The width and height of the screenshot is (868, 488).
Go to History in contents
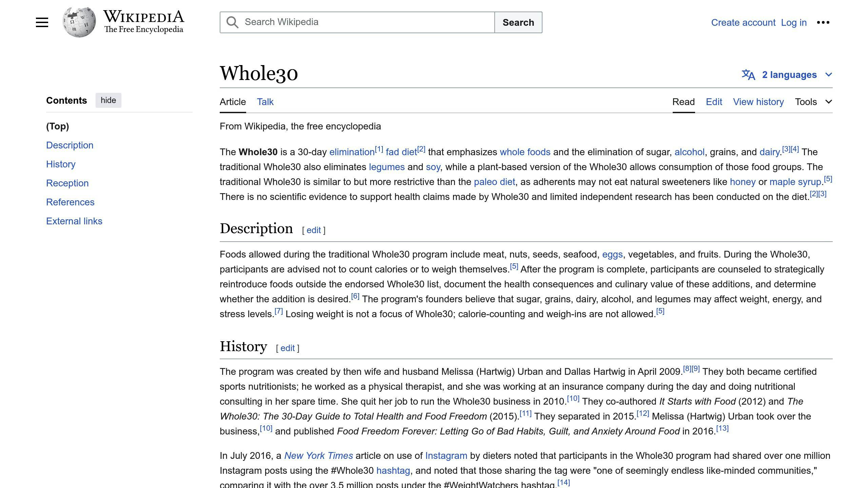61,164
